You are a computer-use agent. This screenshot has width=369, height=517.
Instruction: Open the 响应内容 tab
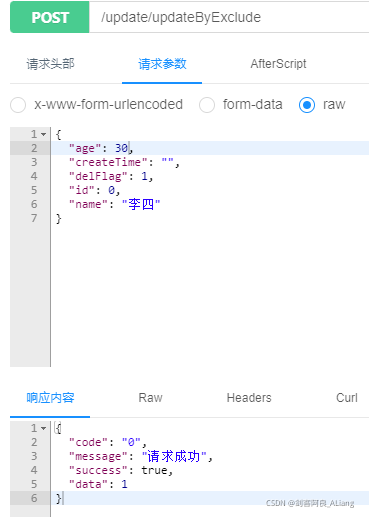50,398
